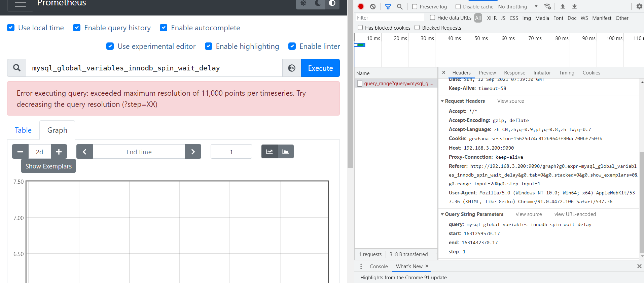Click the search magnifier beside the query box
The width and height of the screenshot is (644, 283).
tap(17, 68)
